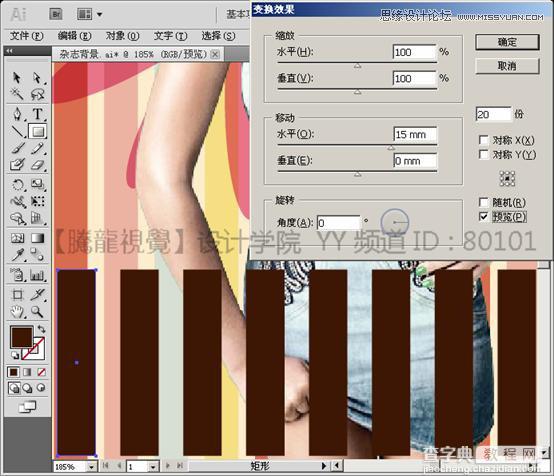
Task: Enable the 对称 Y checkbox
Action: tap(483, 154)
